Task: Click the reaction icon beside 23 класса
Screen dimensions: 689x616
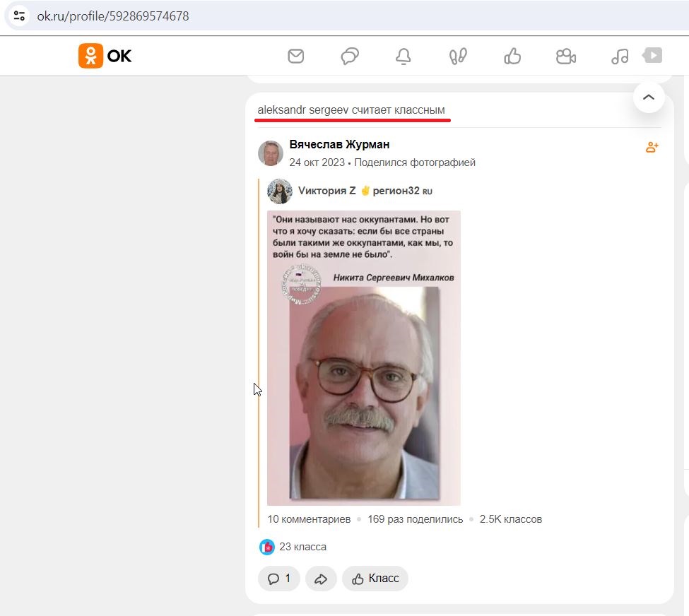Action: click(x=266, y=547)
